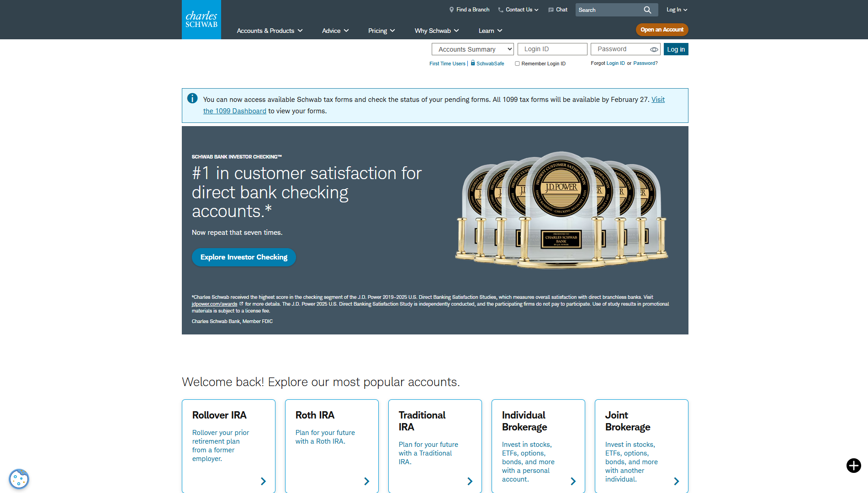This screenshot has width=868, height=493.
Task: Click 'SCHWAB BANK INVESTOR CHECKING' label
Action: pyautogui.click(x=237, y=157)
